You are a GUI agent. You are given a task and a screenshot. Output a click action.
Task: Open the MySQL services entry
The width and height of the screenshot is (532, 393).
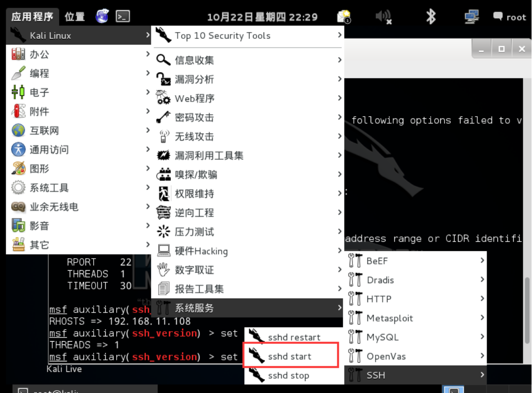[416, 337]
